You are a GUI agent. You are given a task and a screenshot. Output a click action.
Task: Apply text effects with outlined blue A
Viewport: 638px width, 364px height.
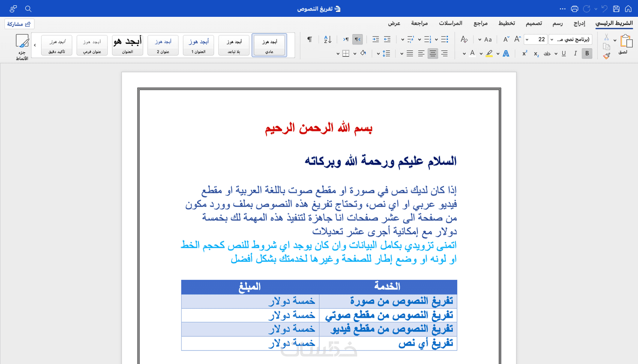click(x=506, y=54)
